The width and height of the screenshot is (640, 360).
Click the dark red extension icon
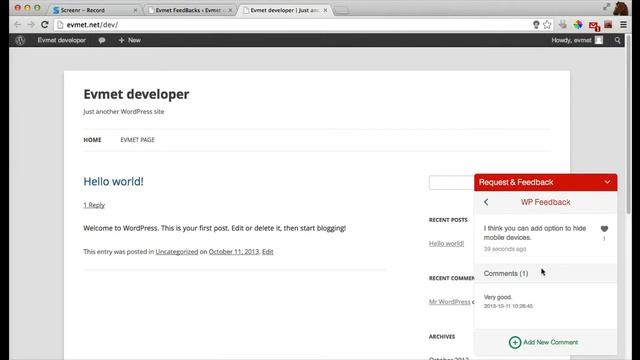608,25
